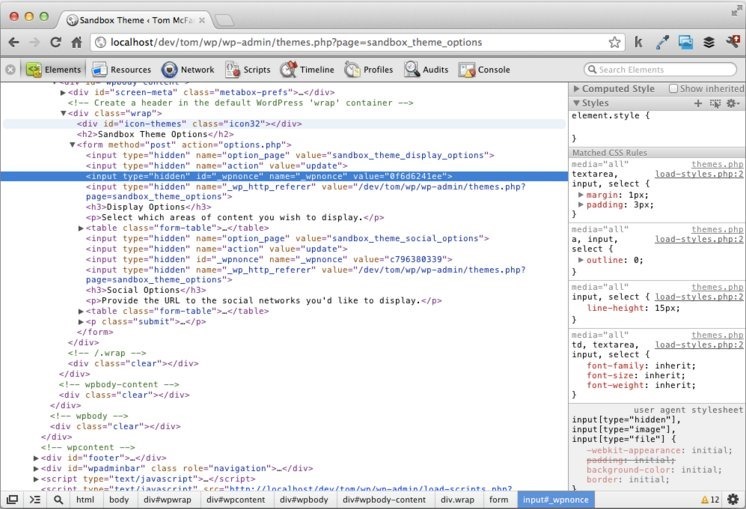Image resolution: width=746 pixels, height=509 pixels.
Task: Select html in the breadcrumb bar
Action: coord(85,500)
